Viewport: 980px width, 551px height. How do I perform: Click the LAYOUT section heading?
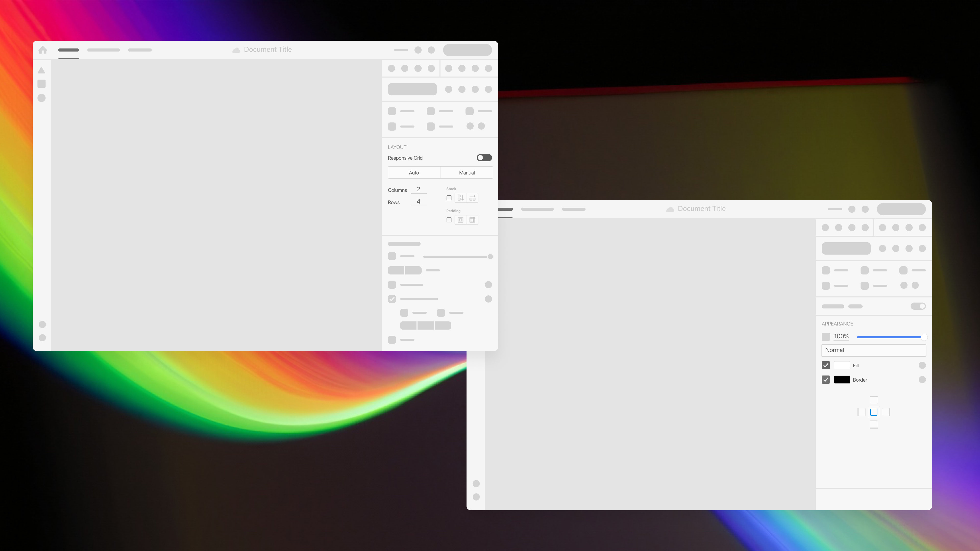[x=397, y=147]
